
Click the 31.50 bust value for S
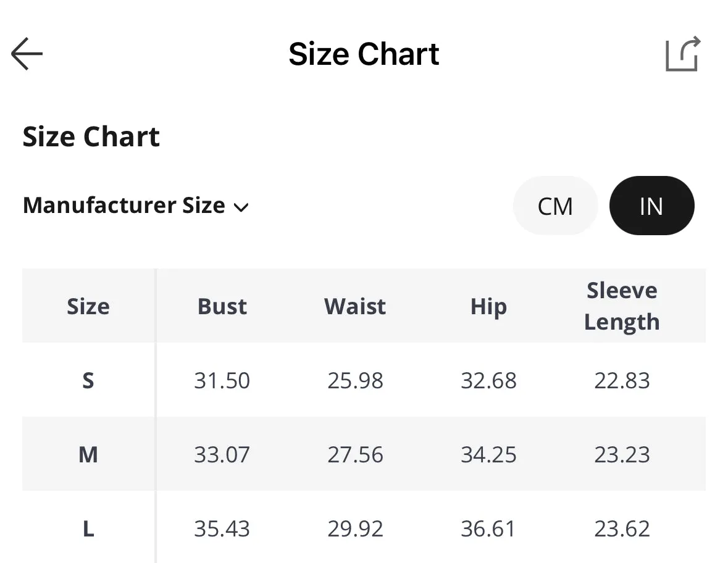coord(222,381)
